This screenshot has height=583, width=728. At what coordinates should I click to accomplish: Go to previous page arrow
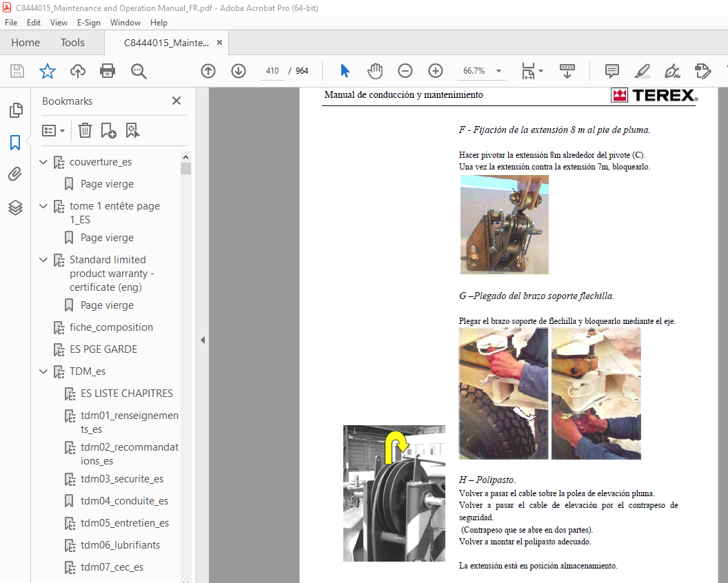click(x=208, y=71)
